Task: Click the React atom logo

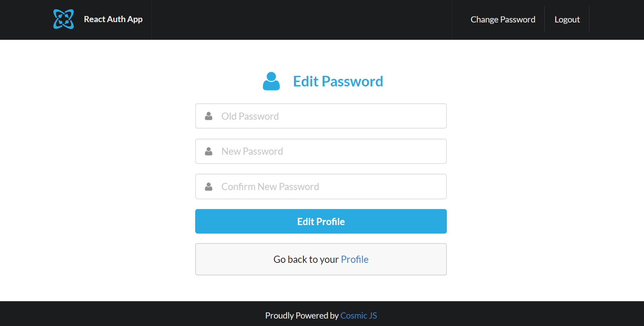Action: pyautogui.click(x=64, y=19)
